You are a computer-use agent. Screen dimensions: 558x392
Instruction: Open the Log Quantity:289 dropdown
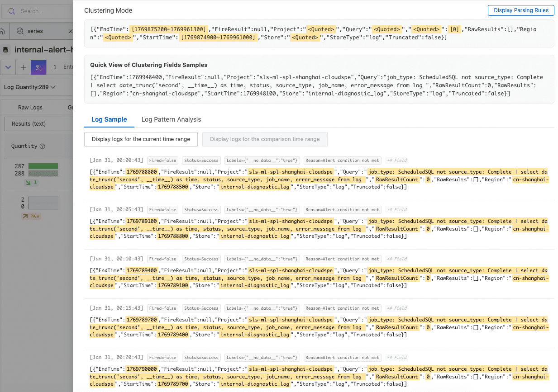pos(30,87)
